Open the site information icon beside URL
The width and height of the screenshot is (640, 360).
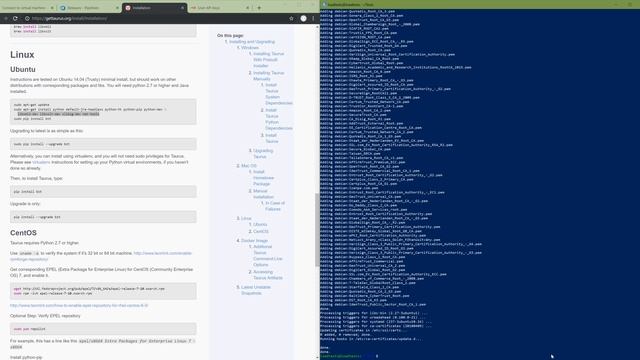pyautogui.click(x=27, y=18)
